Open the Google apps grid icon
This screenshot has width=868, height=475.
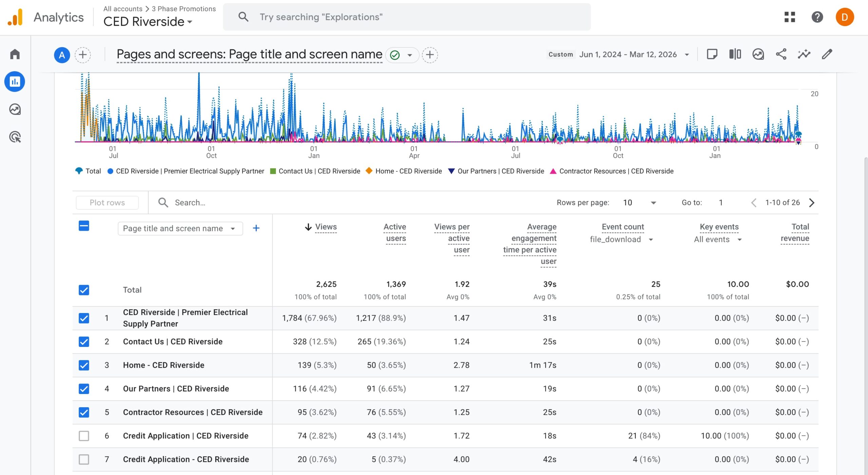pos(790,17)
